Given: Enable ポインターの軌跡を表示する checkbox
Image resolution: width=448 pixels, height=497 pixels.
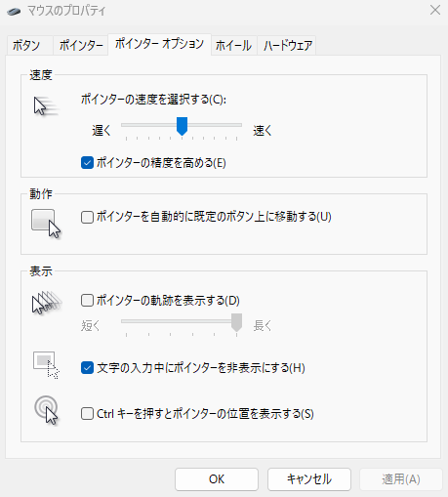Looking at the screenshot, I should pyautogui.click(x=87, y=301).
